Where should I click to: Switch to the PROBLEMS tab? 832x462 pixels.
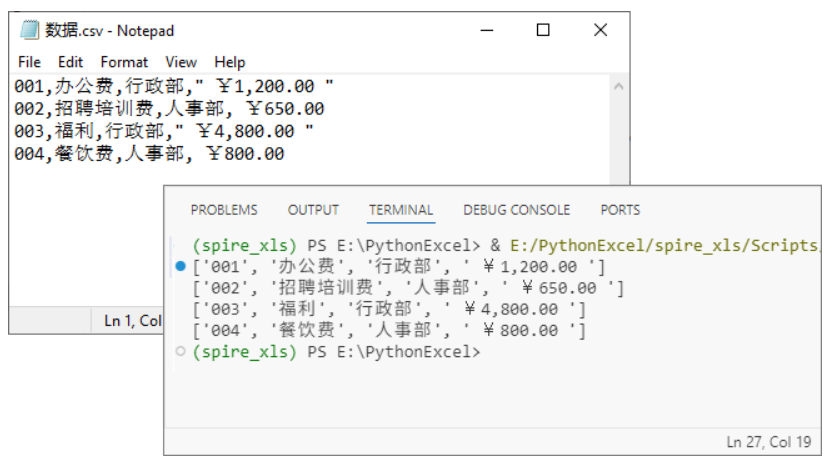pos(224,210)
